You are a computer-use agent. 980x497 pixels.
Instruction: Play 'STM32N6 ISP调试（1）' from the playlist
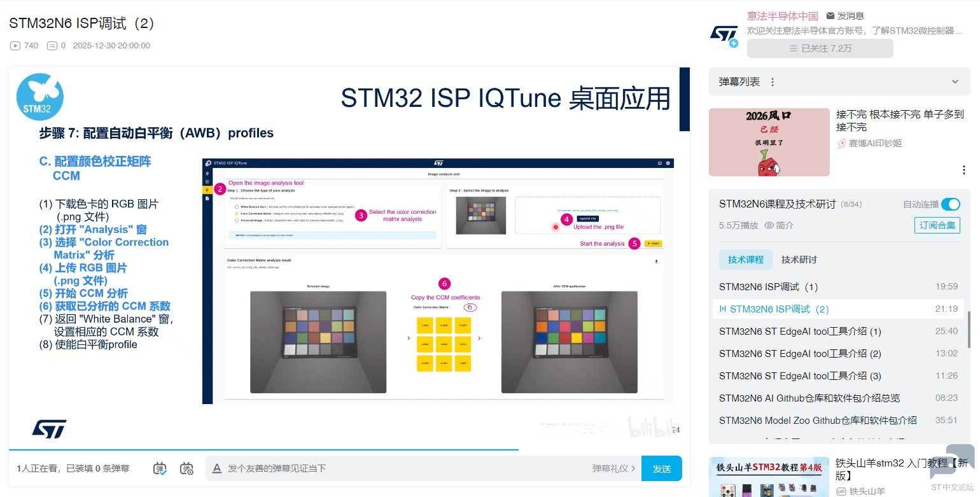tap(839, 286)
